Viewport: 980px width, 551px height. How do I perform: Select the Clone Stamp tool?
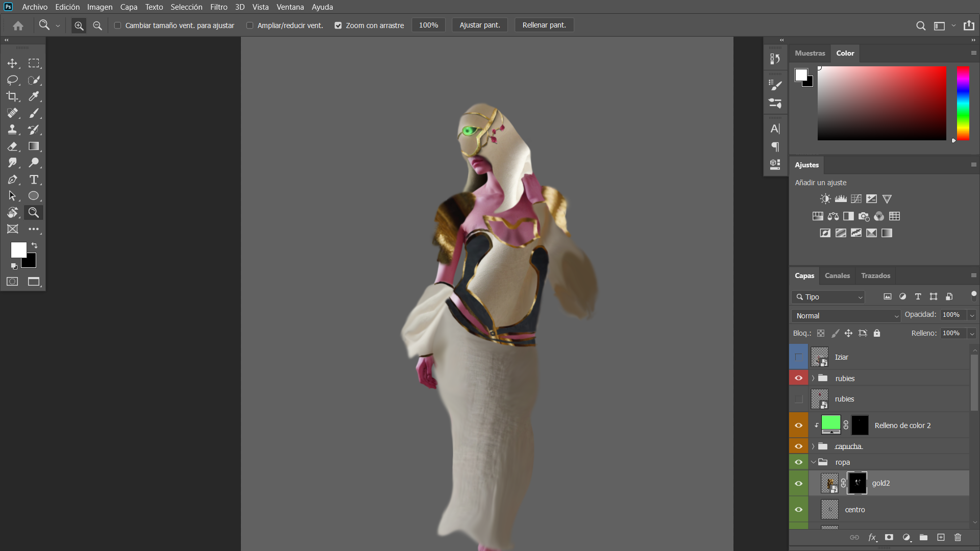pos(12,130)
